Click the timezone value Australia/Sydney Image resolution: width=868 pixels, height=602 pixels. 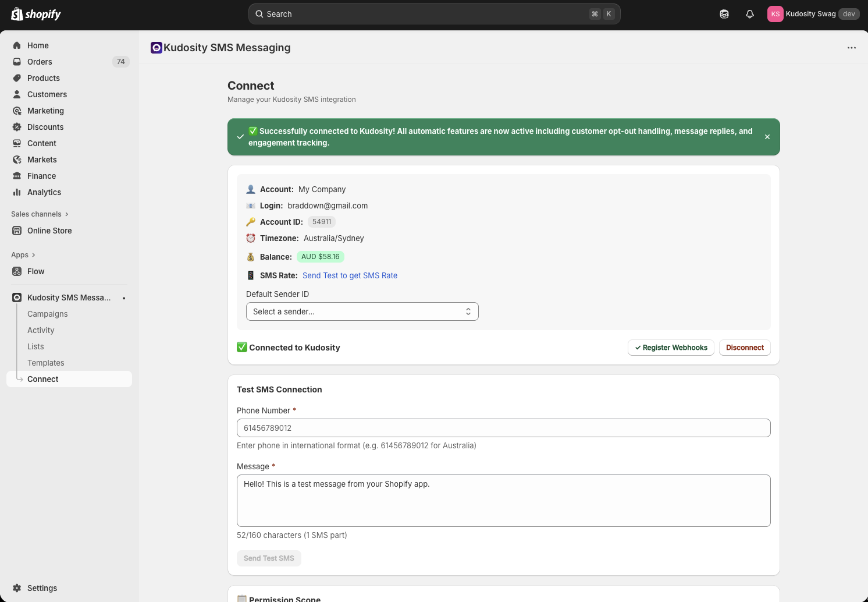point(334,238)
